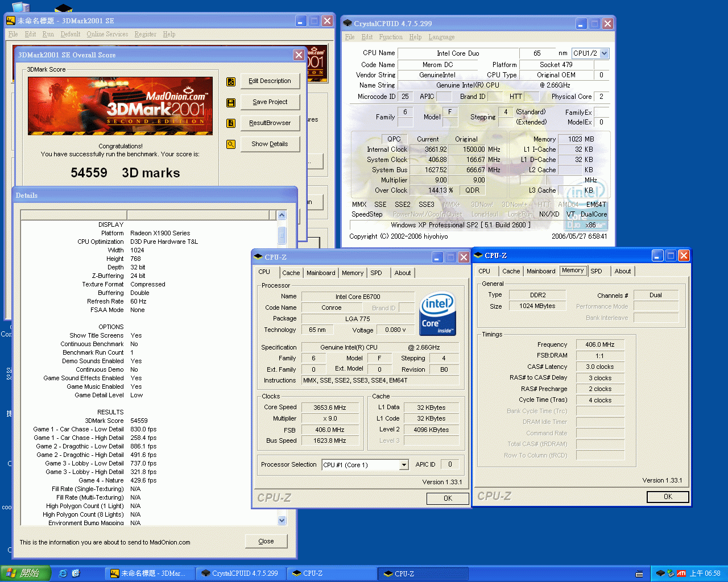Click the Level 2 cache 4096 KBytes field
Screen dimensions: 728x582
tap(431, 430)
